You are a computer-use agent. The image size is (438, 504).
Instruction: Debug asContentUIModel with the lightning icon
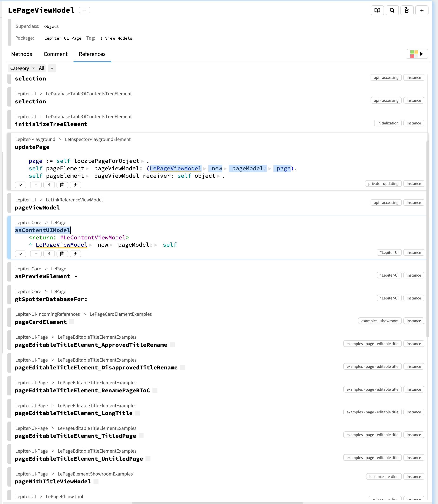[x=75, y=254]
